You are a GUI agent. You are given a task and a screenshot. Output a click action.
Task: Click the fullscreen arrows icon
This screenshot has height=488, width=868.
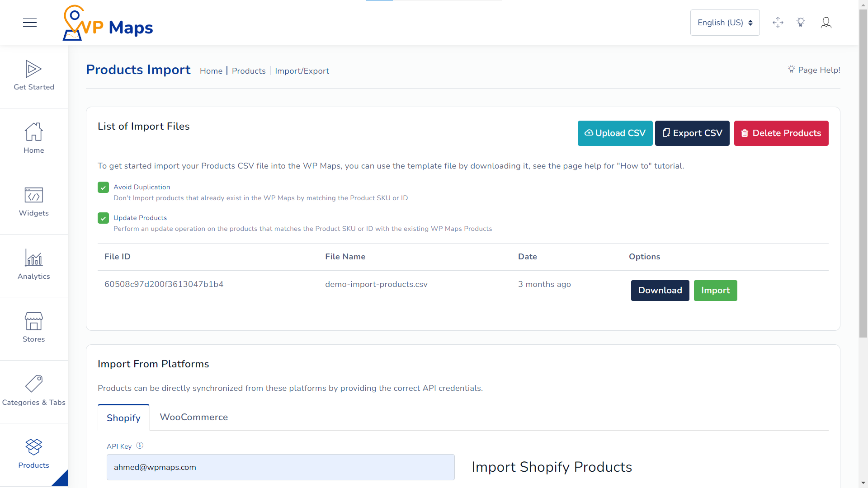pos(778,23)
